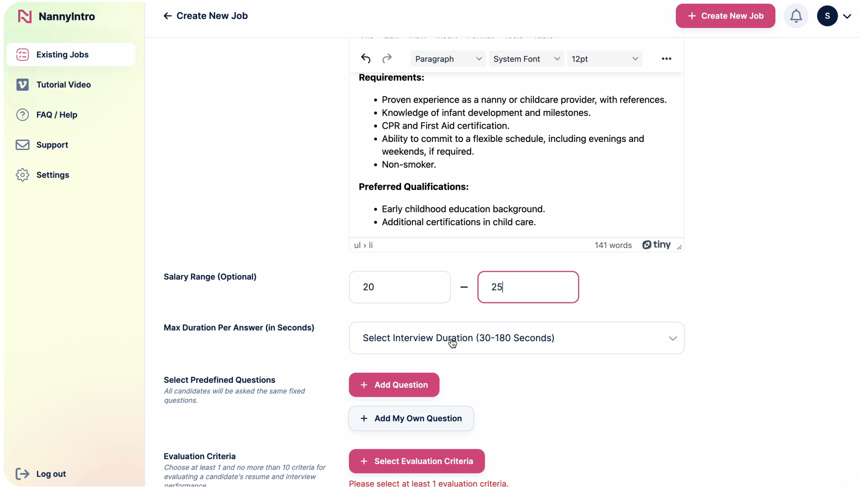Click Select Evaluation Criteria button
The height and width of the screenshot is (488, 868).
416,461
